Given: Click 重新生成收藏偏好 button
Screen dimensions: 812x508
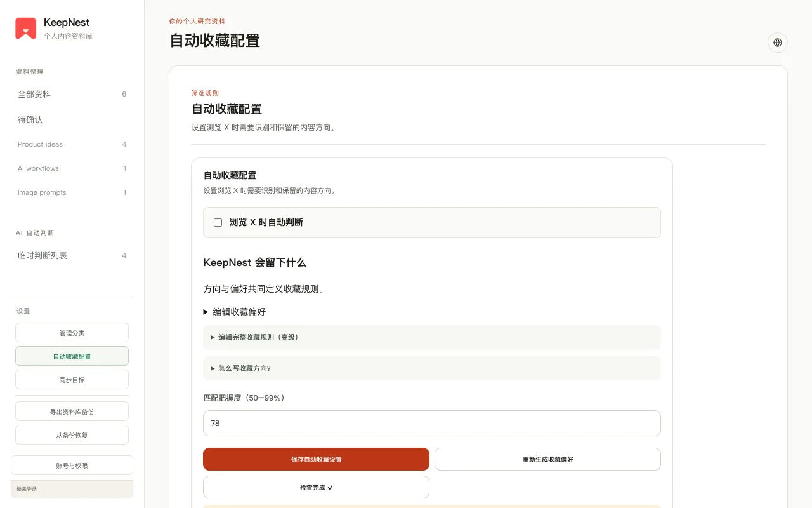Looking at the screenshot, I should 547,459.
